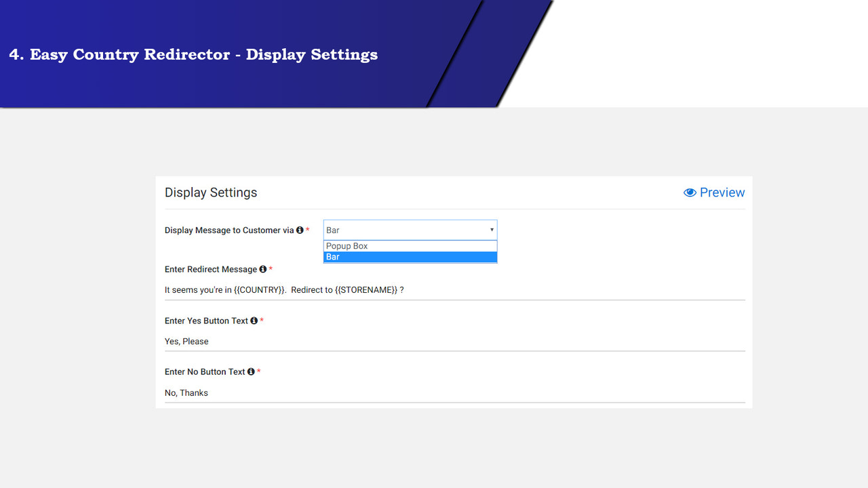Click the eye icon beside Preview
The image size is (868, 488).
point(690,192)
